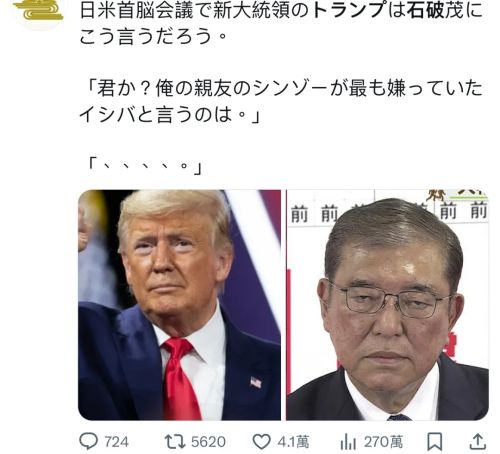Open view analytics bar chart icon
The height and width of the screenshot is (454, 500).
[348, 442]
